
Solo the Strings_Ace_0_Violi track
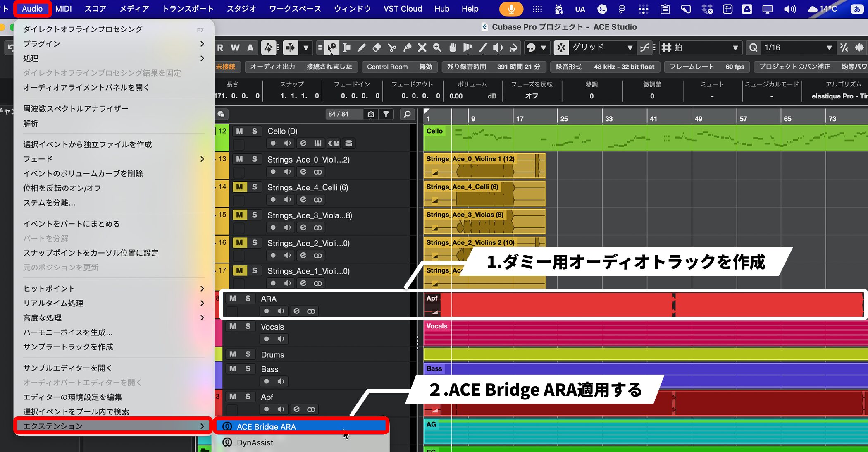coord(255,159)
